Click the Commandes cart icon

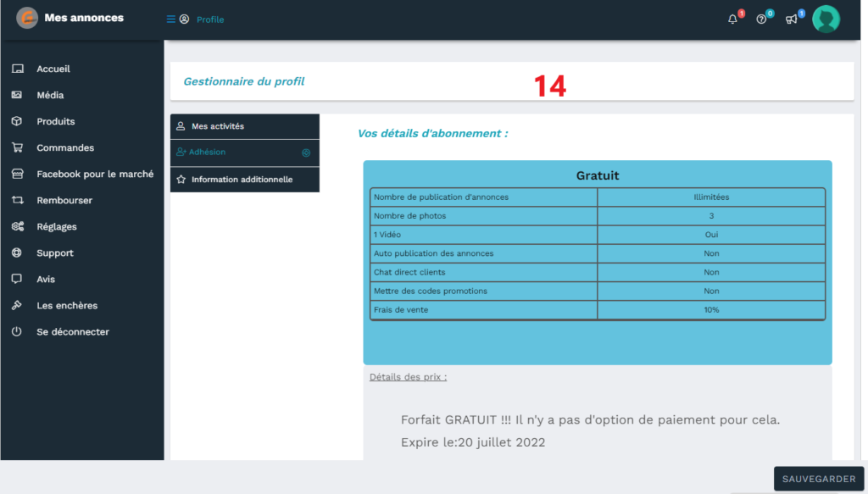(x=17, y=147)
